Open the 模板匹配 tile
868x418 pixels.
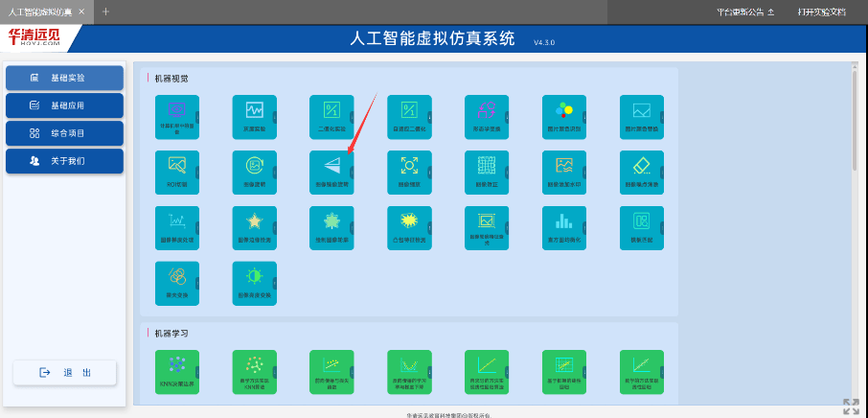[x=642, y=228]
